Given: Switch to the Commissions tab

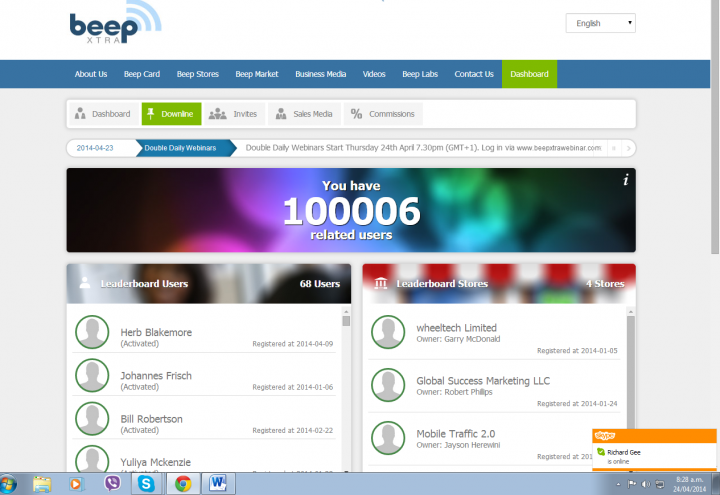Looking at the screenshot, I should (383, 114).
